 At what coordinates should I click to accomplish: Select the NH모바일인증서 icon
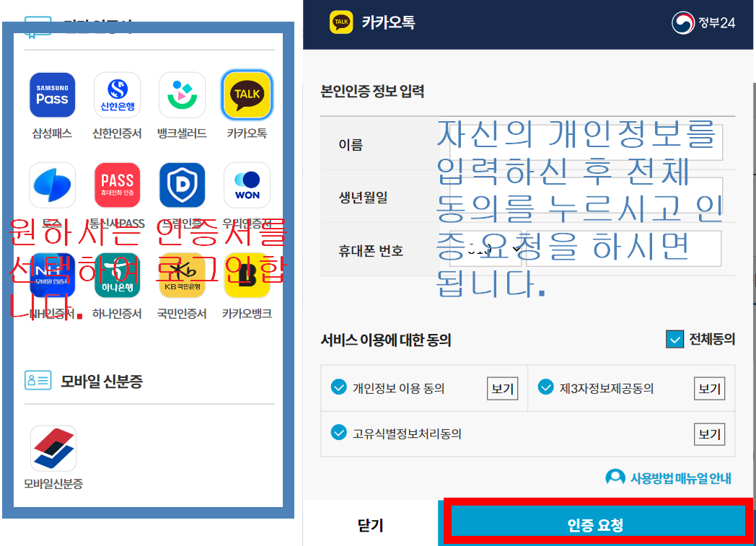(52, 276)
